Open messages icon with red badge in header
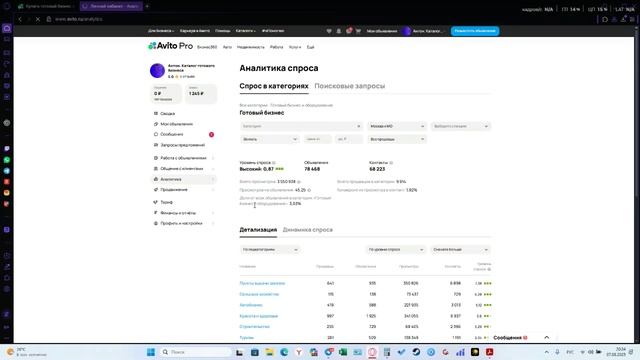640x360 pixels. point(349,31)
